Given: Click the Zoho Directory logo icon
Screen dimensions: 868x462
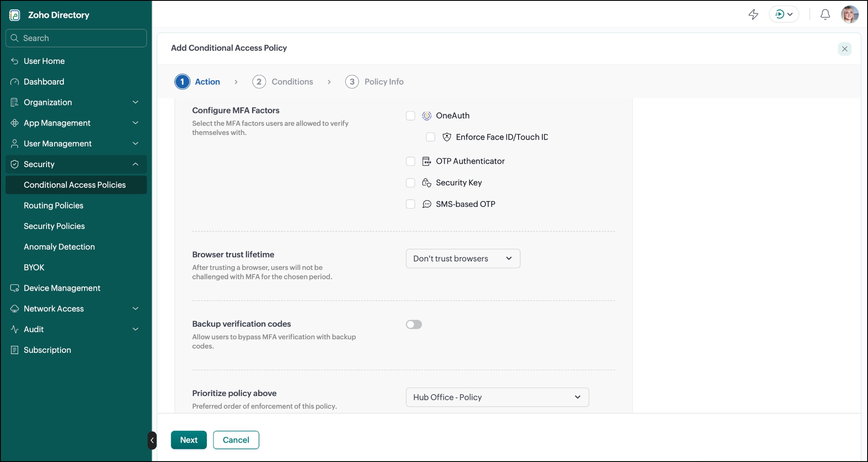Looking at the screenshot, I should click(x=14, y=15).
